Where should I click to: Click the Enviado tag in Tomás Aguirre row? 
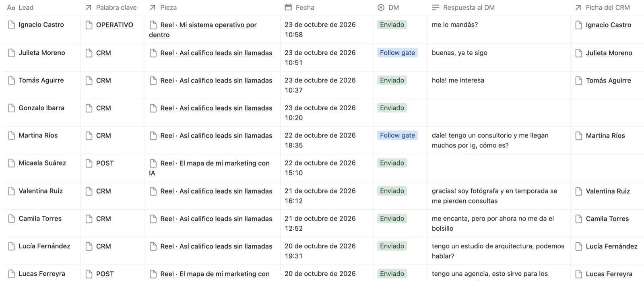[x=392, y=80]
